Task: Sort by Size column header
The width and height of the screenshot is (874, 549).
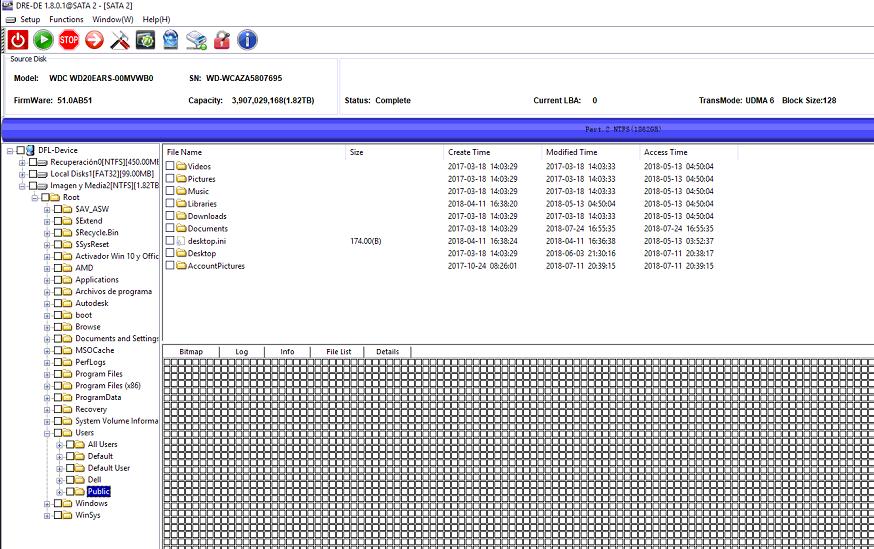Action: point(395,152)
